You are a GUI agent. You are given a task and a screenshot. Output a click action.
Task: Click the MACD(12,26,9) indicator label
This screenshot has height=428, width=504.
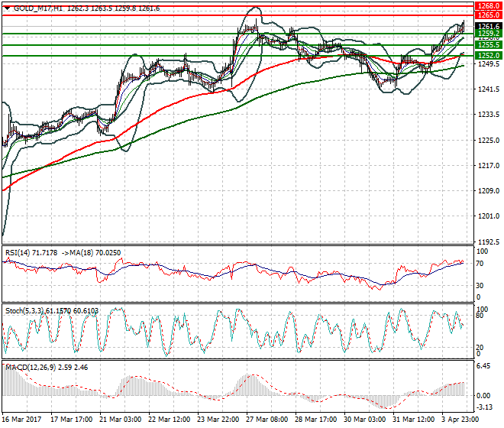coord(31,367)
